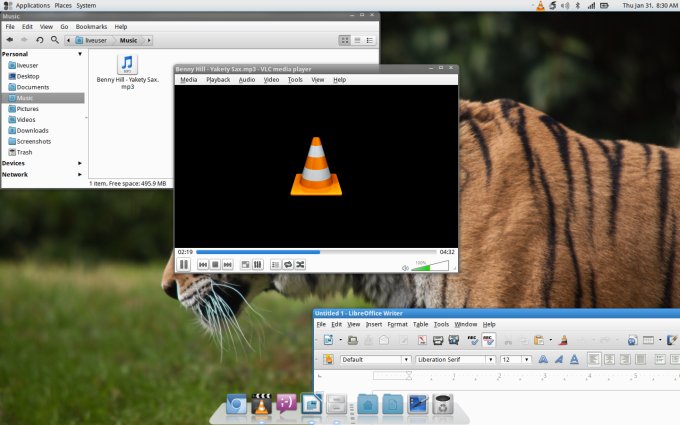This screenshot has height=425, width=680.
Task: Open Bookmarks menu in file manager
Action: 91,26
